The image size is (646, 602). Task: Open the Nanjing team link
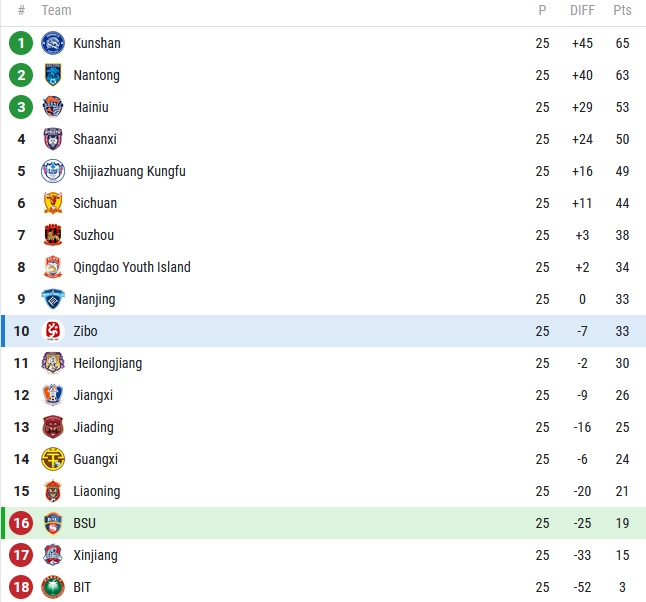click(94, 299)
